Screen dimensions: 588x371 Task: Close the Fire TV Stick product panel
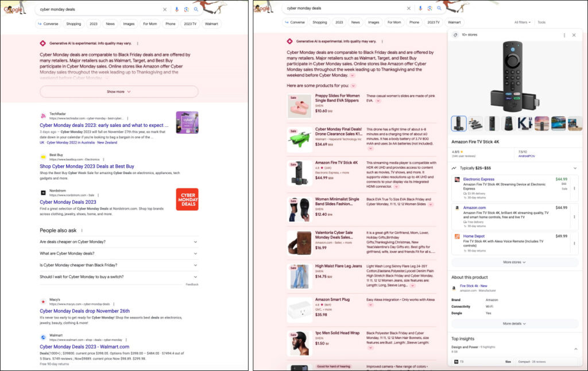(574, 35)
